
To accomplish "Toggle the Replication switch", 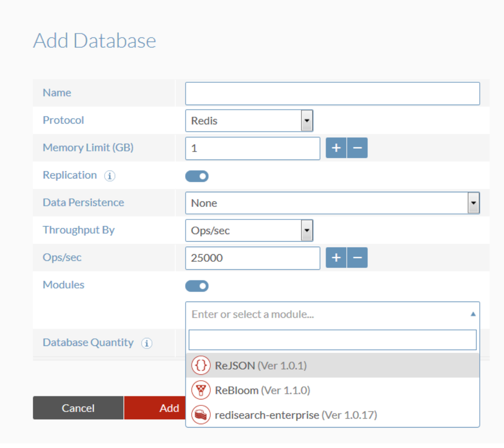I will (x=197, y=176).
